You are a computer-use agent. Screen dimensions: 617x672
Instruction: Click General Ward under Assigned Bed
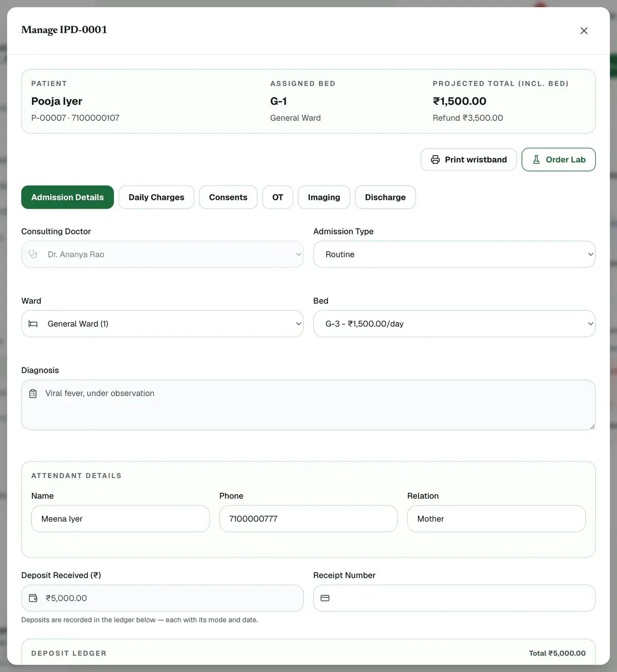tap(296, 118)
